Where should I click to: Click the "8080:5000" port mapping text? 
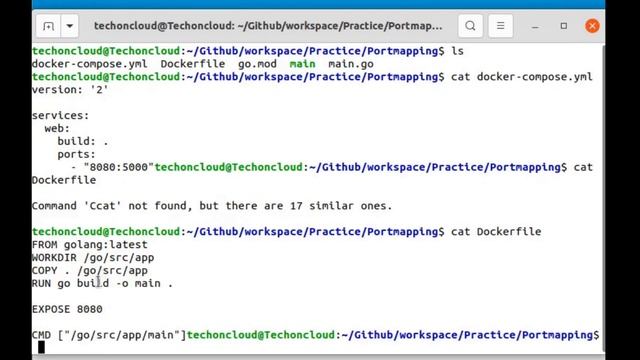click(118, 167)
